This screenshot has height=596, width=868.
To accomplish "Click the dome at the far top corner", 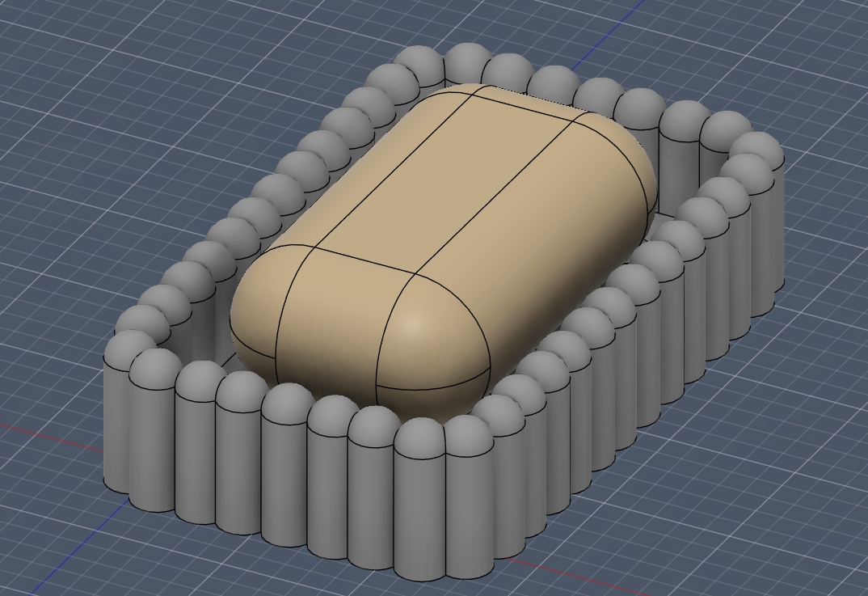I will [419, 66].
